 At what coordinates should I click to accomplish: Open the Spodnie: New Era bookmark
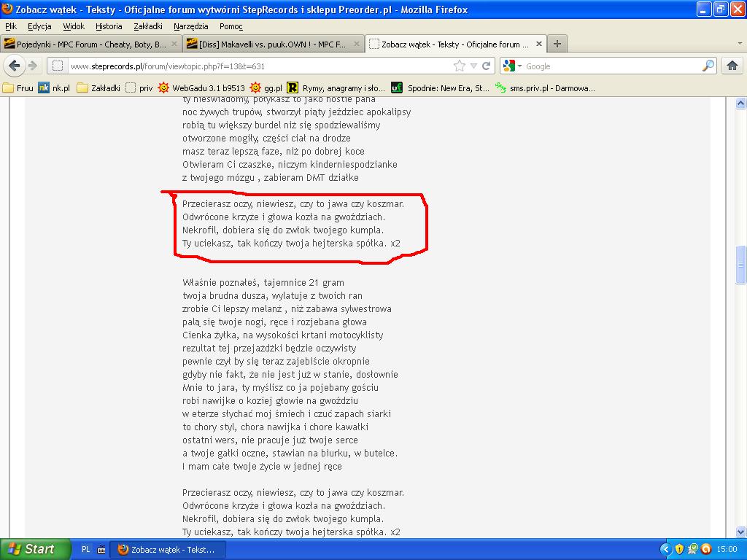click(440, 87)
